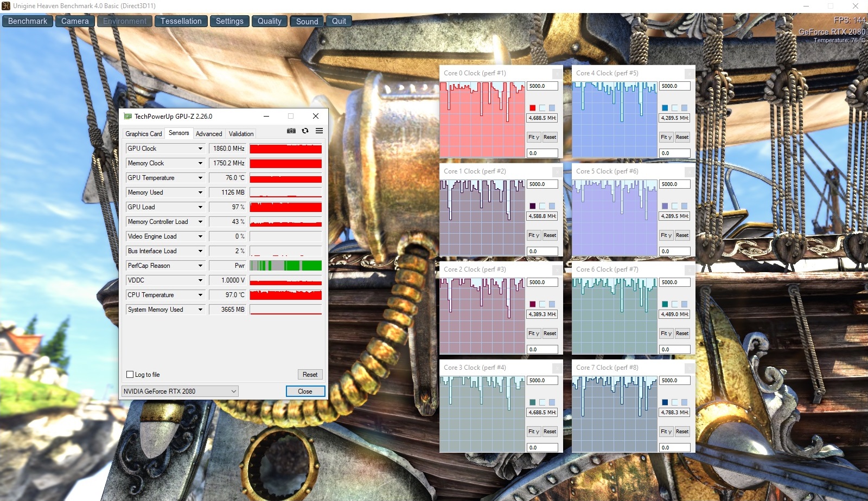Pick the red line color swatch in Core 0 Clock
868x501 pixels.
533,108
